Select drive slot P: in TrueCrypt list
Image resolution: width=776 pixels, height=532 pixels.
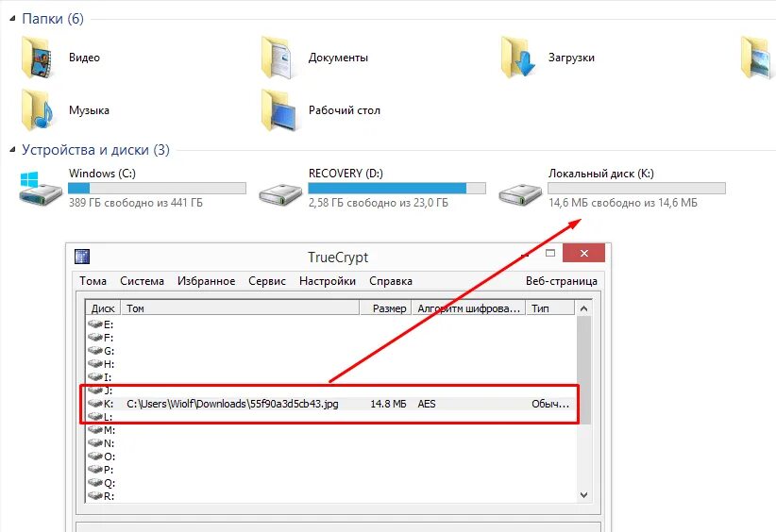101,470
